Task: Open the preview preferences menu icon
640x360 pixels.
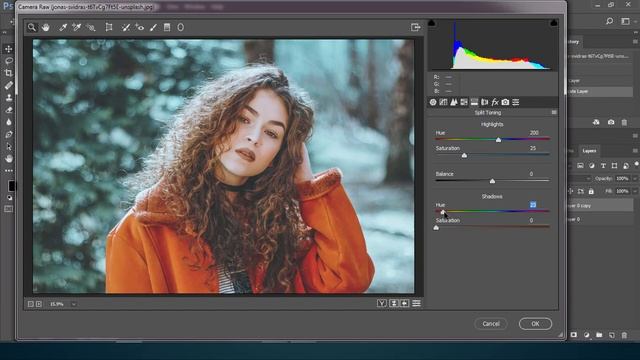Action: [x=416, y=303]
